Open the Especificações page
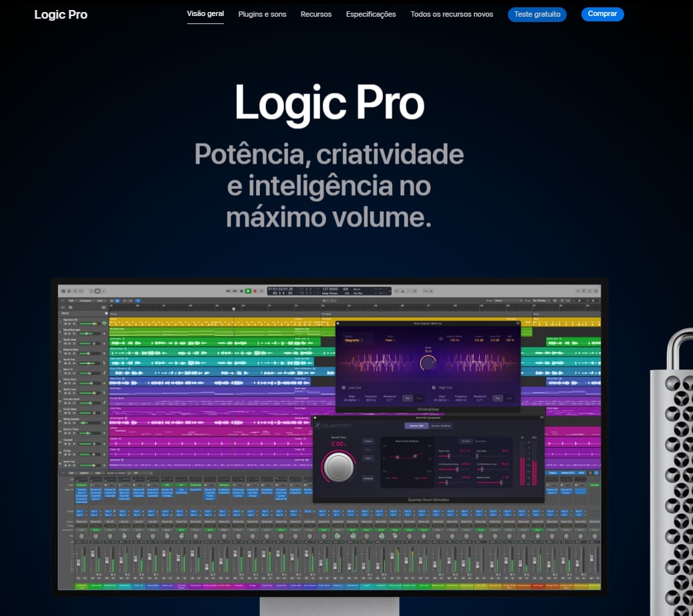The width and height of the screenshot is (693, 616). coord(371,14)
